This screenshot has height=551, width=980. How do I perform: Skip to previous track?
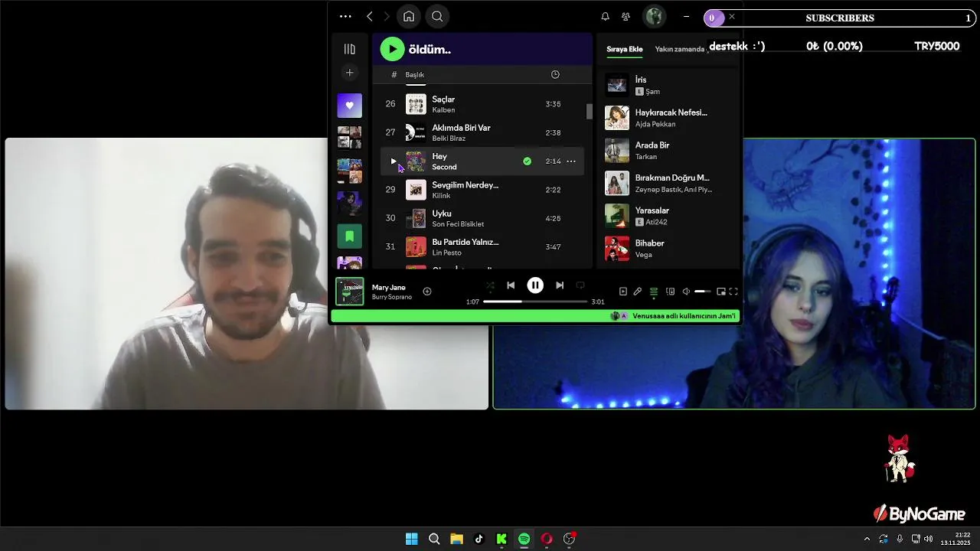click(x=511, y=285)
